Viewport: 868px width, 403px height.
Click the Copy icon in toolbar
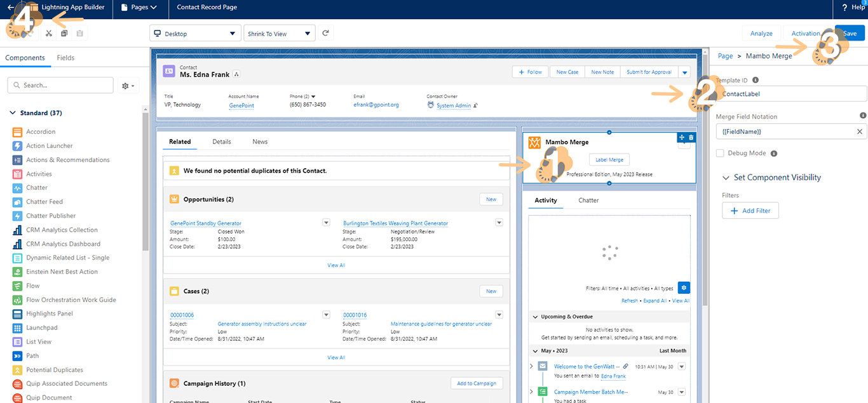pyautogui.click(x=64, y=34)
